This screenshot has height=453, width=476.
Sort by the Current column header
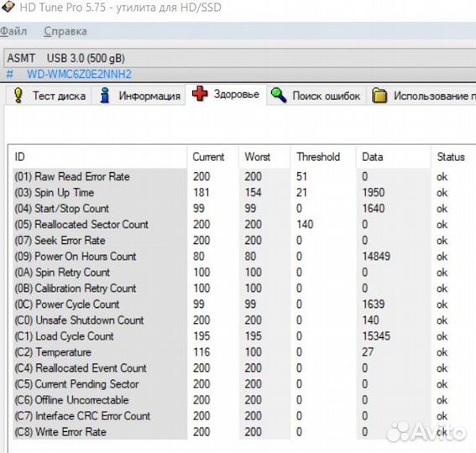pos(208,157)
